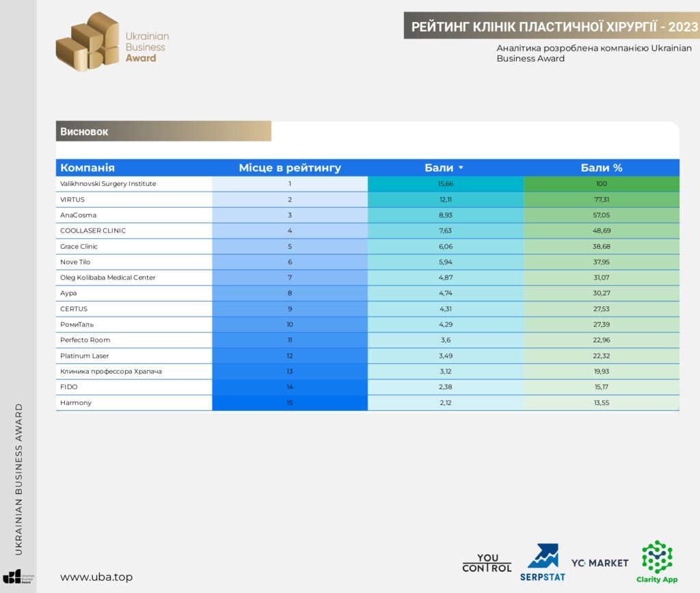
Task: Click the YC.Market logo
Action: click(x=600, y=563)
